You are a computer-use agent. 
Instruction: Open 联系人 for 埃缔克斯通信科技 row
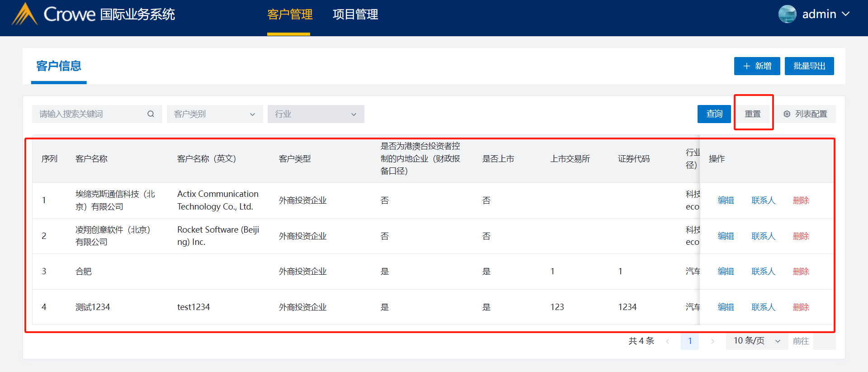pyautogui.click(x=763, y=200)
